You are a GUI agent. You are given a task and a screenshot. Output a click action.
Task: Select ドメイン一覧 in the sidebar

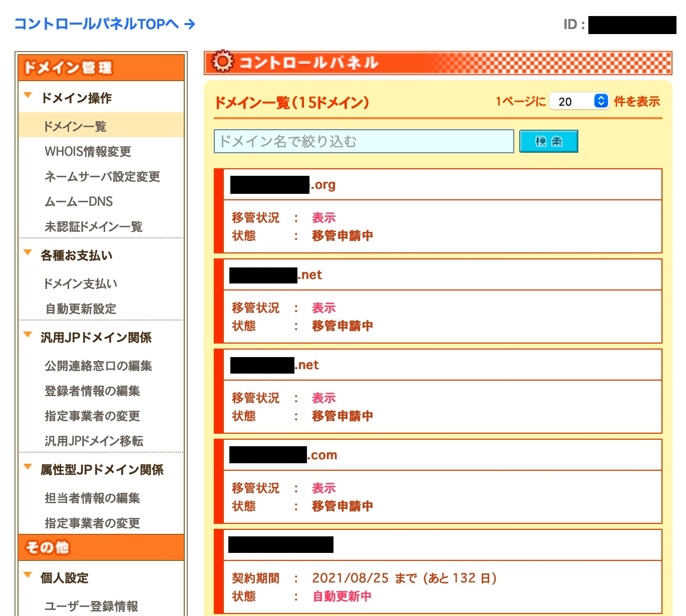75,126
